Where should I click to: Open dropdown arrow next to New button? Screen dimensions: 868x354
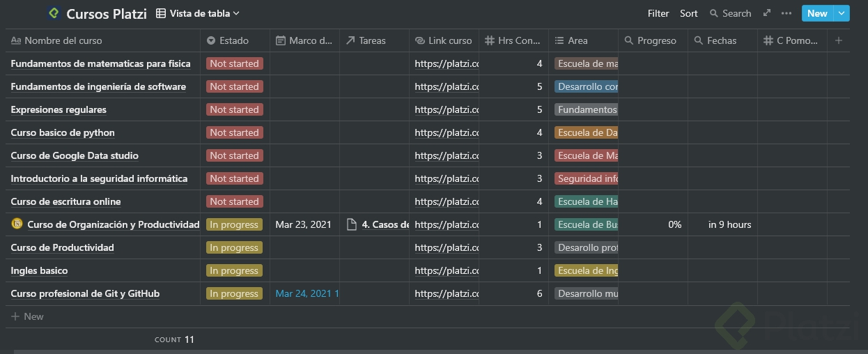[842, 13]
